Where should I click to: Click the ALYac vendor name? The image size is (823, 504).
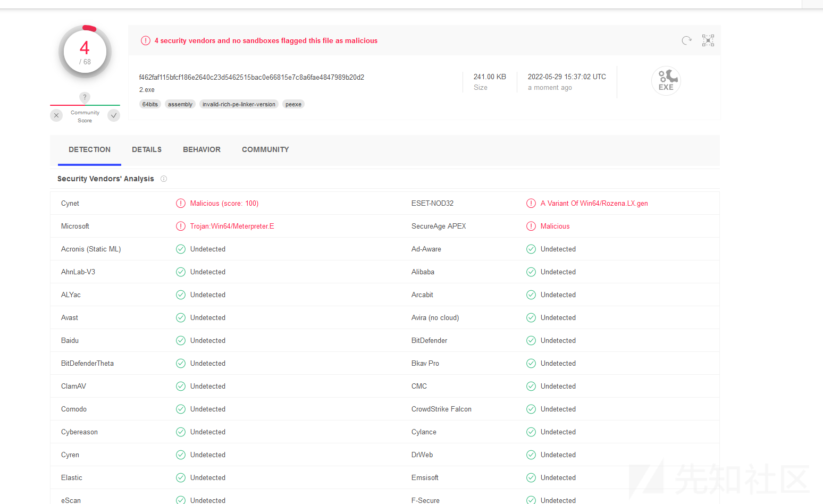71,295
